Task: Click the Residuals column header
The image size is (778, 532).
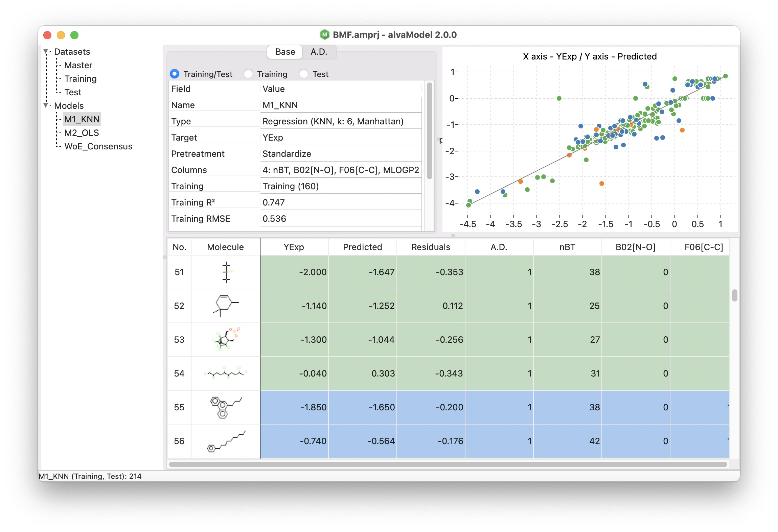Action: coord(431,247)
